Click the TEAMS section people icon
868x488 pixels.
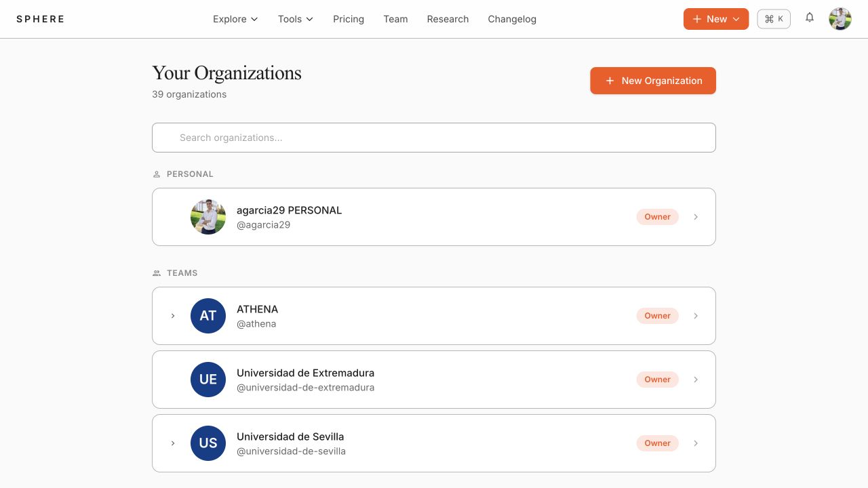[x=157, y=273]
